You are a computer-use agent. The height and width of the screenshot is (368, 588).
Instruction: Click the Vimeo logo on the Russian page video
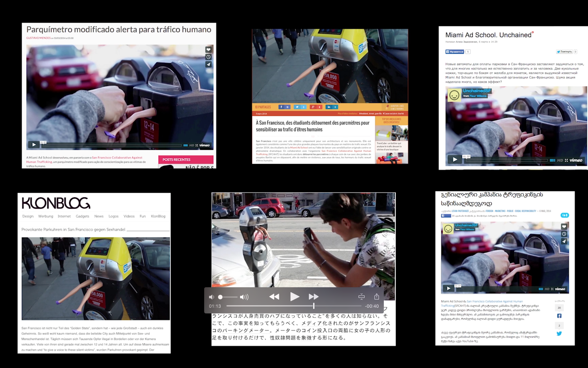(576, 160)
